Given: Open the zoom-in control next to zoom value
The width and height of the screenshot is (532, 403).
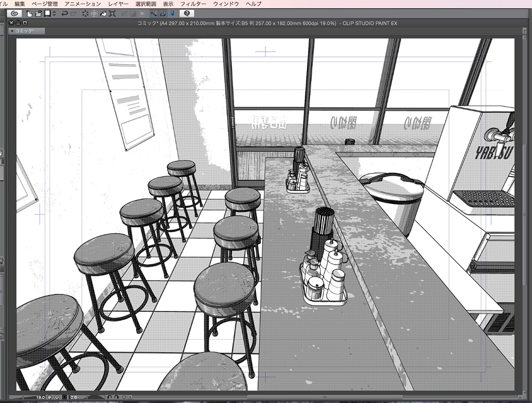Looking at the screenshot, I should tap(56, 397).
